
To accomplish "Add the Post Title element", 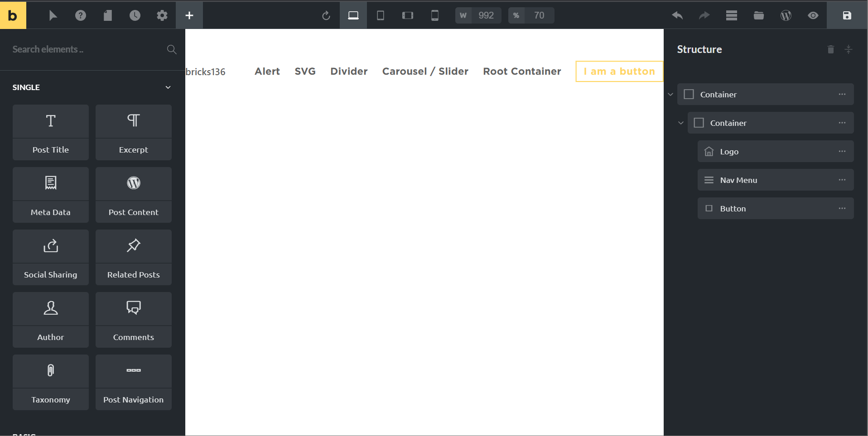I will pyautogui.click(x=51, y=132).
